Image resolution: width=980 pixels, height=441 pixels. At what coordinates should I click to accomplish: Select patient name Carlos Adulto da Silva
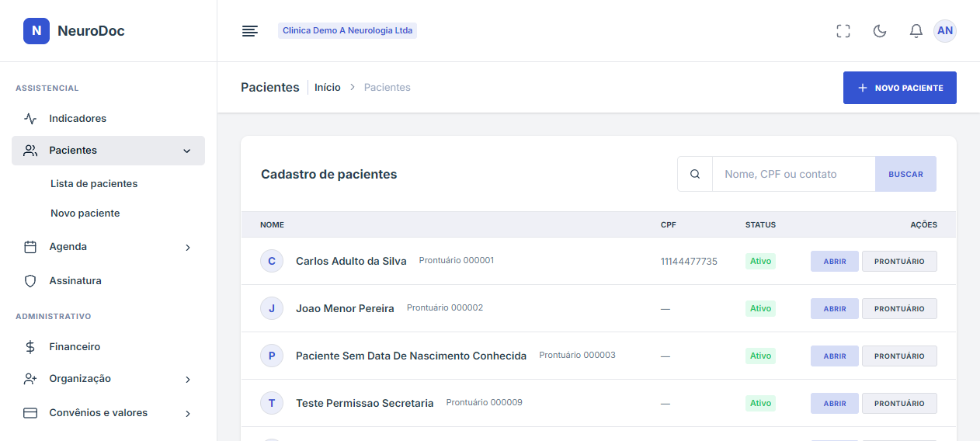pyautogui.click(x=351, y=261)
